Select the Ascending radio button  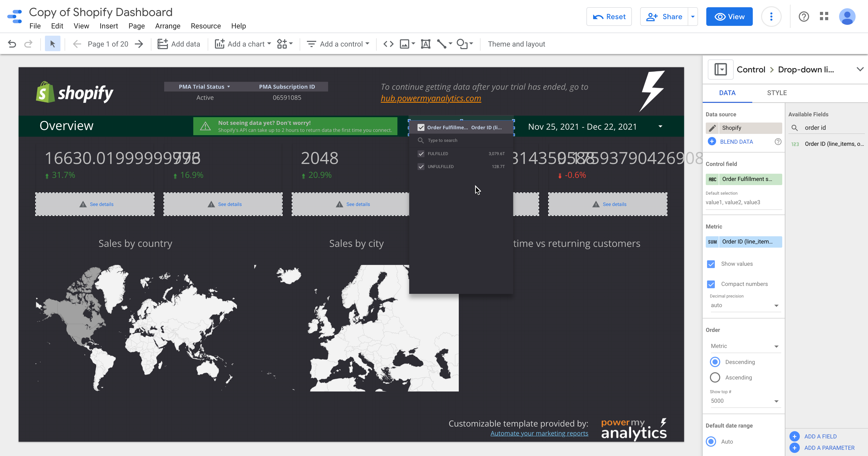(x=715, y=377)
